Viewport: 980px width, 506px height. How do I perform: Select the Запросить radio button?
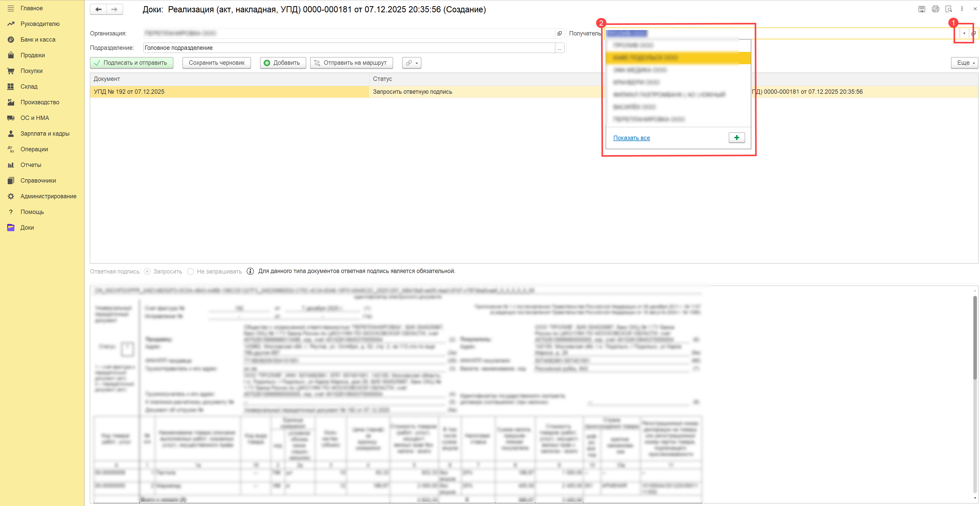tap(147, 271)
